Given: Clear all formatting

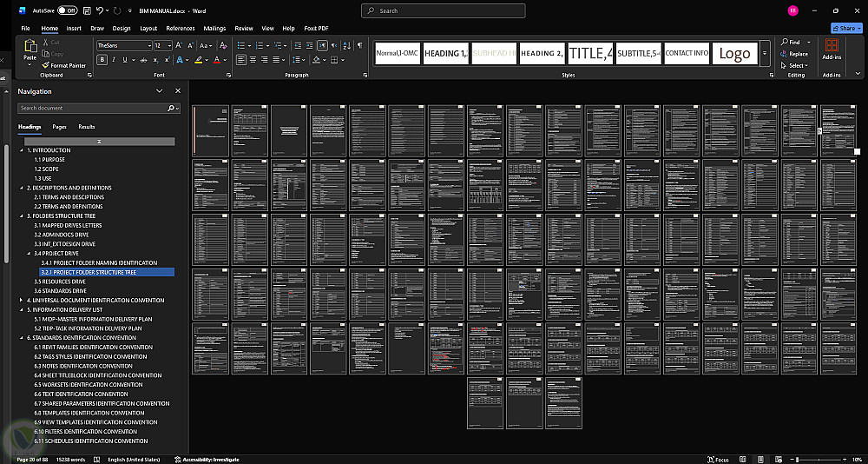Looking at the screenshot, I should 223,45.
